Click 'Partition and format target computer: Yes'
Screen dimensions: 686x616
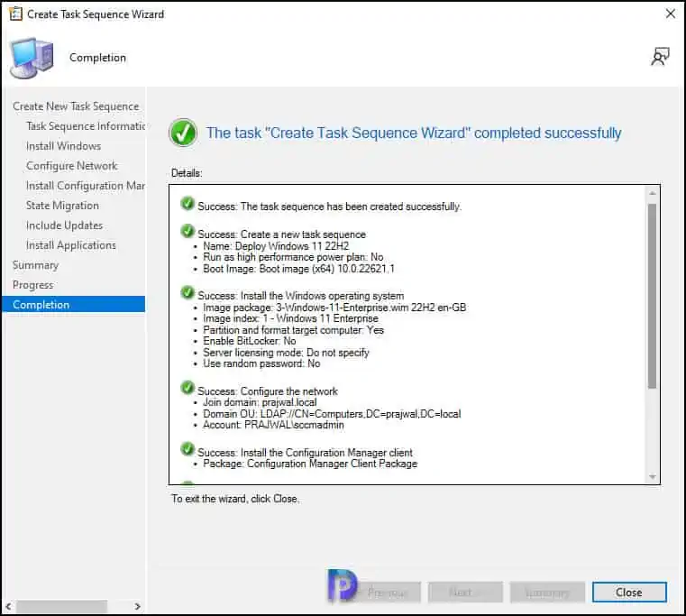294,330
